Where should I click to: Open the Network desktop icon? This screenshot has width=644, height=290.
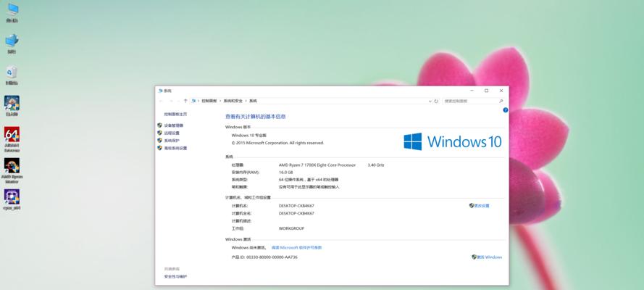click(x=12, y=43)
